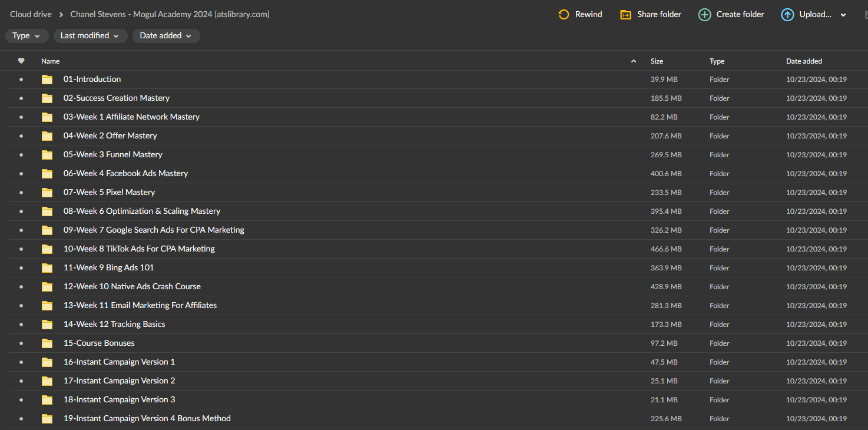The image size is (868, 430).
Task: Go to Cloud drive breadcrumb
Action: click(x=31, y=14)
